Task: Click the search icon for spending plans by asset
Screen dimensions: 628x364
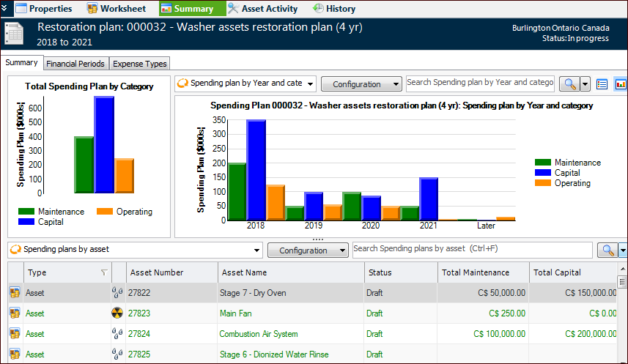Action: tap(607, 250)
